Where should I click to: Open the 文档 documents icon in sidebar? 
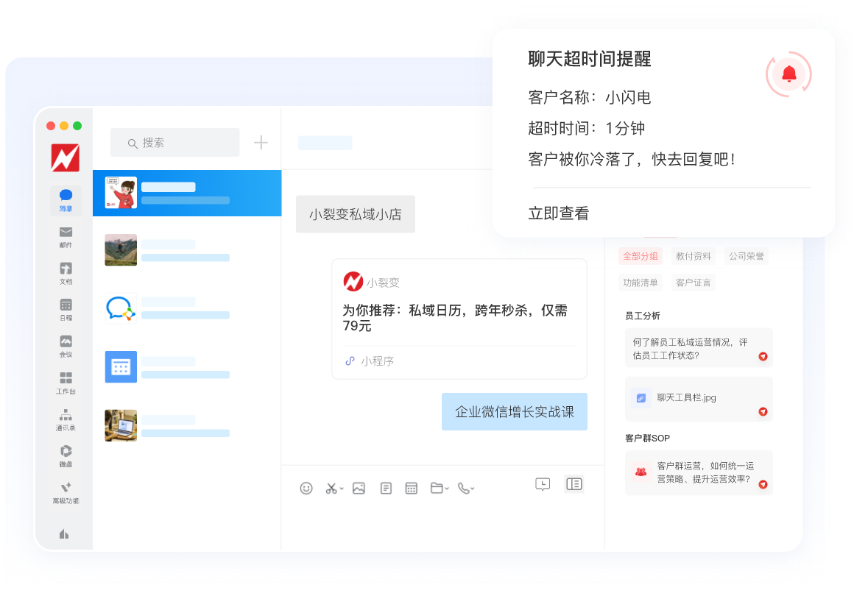(66, 273)
